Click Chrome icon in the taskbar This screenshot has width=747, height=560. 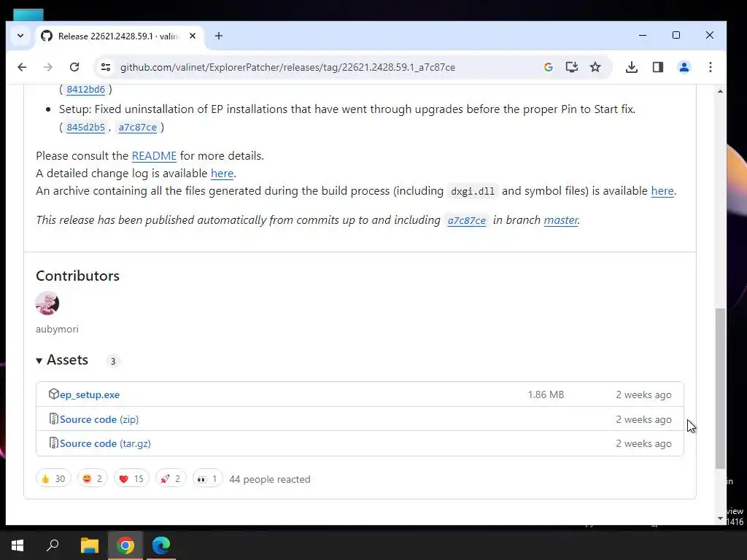coord(125,545)
